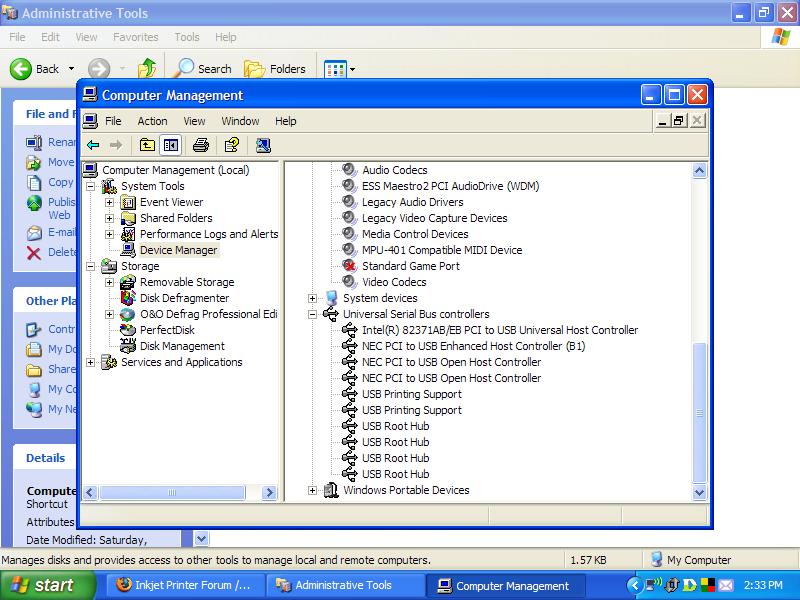Click the Universal Serial Bus controllers icon
Screen dimensions: 800x600
click(331, 314)
